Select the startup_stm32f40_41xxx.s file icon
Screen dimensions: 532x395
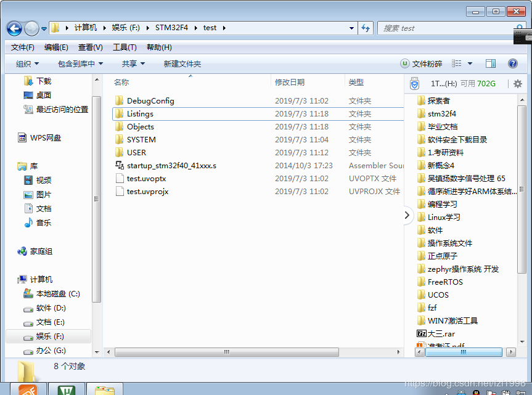pos(120,165)
